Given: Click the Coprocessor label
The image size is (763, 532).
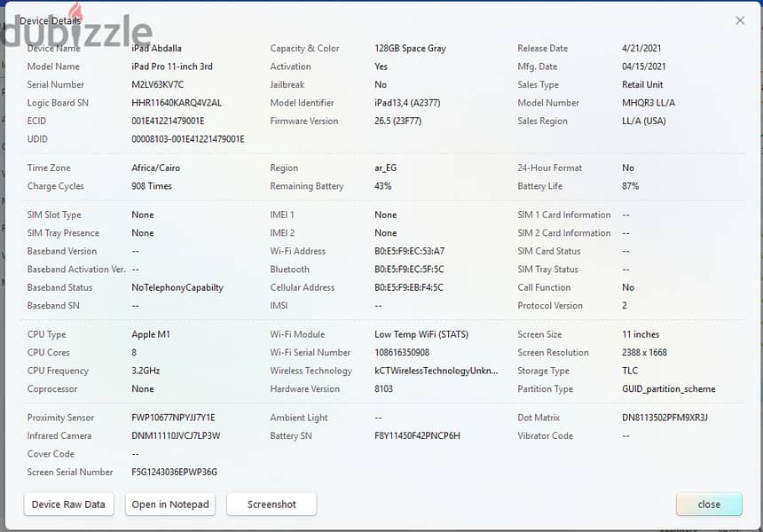Looking at the screenshot, I should pyautogui.click(x=52, y=389).
